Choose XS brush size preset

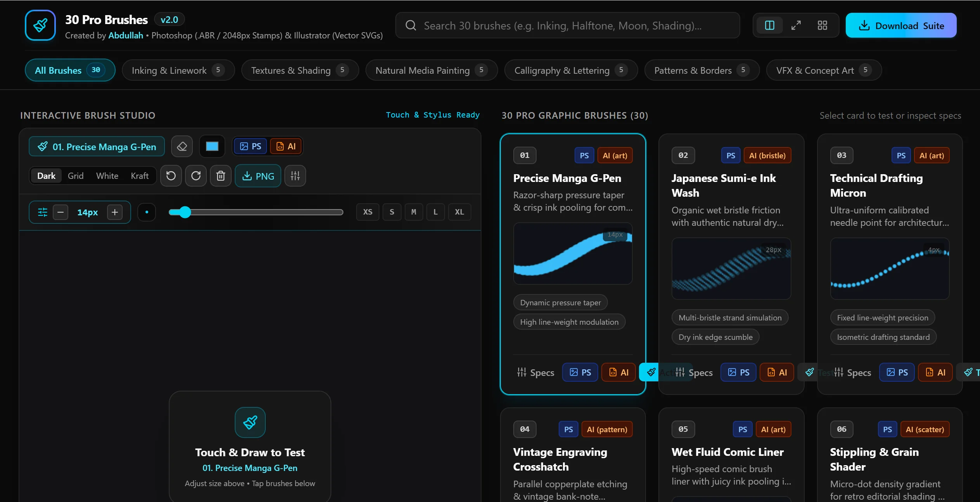click(x=367, y=212)
